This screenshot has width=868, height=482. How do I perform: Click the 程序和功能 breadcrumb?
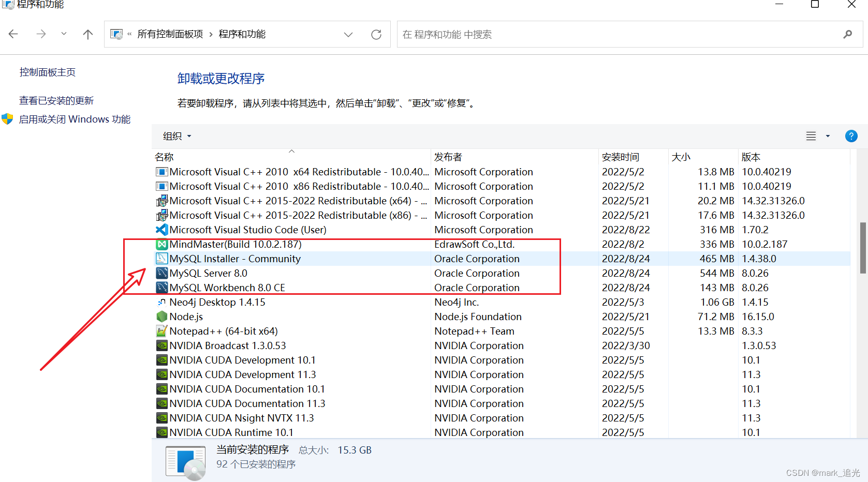242,34
